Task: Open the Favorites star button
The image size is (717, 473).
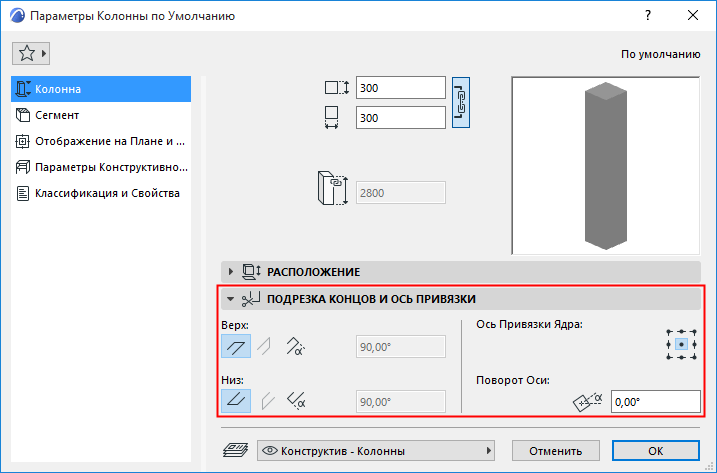Action: [31, 54]
